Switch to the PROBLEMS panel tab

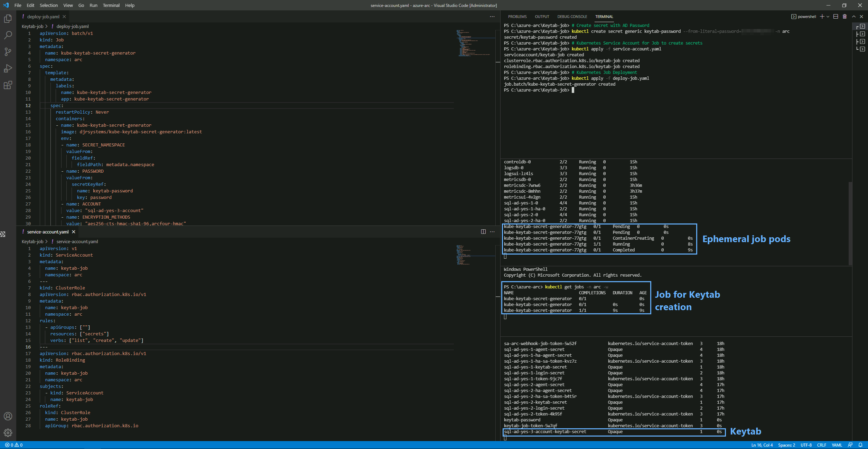[x=517, y=17]
